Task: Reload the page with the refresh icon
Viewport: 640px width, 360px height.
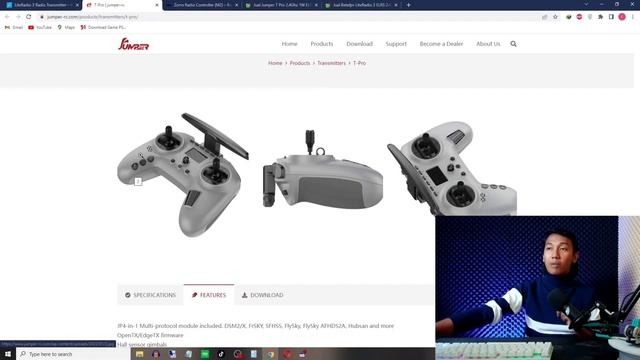Action: [x=29, y=17]
